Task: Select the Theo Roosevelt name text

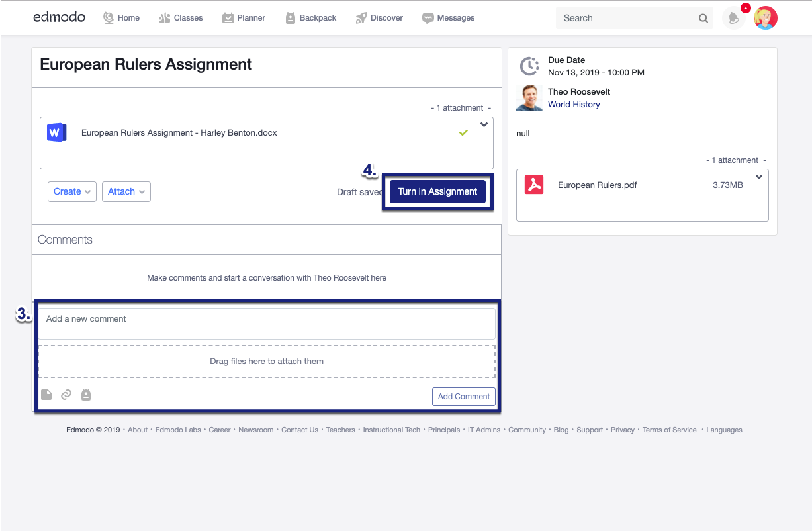Action: (579, 91)
